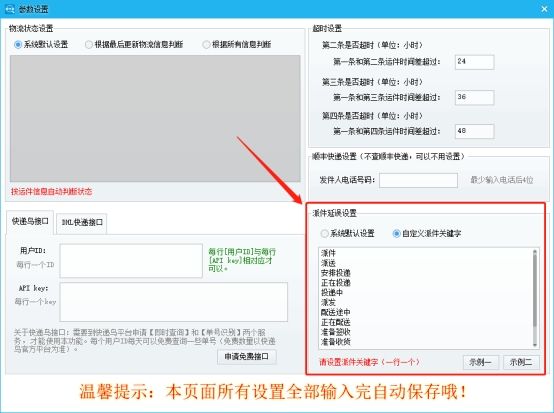Click the 派发 keyword line
554x413 pixels.
(x=328, y=303)
